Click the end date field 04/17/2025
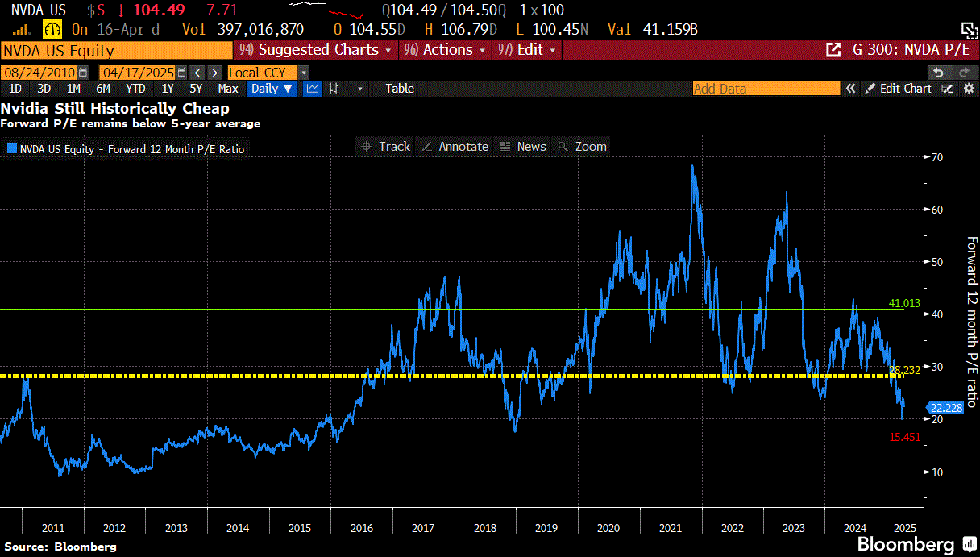 pos(138,72)
